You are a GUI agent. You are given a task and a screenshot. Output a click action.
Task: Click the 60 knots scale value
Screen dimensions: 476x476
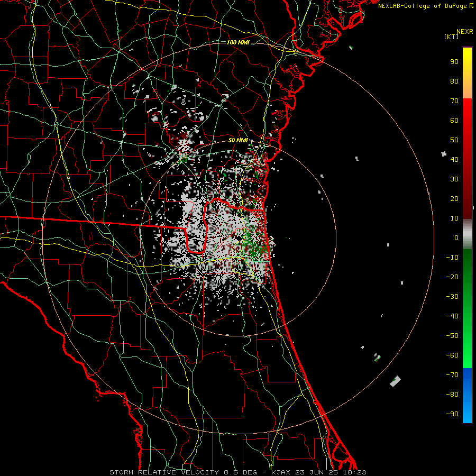(x=454, y=120)
